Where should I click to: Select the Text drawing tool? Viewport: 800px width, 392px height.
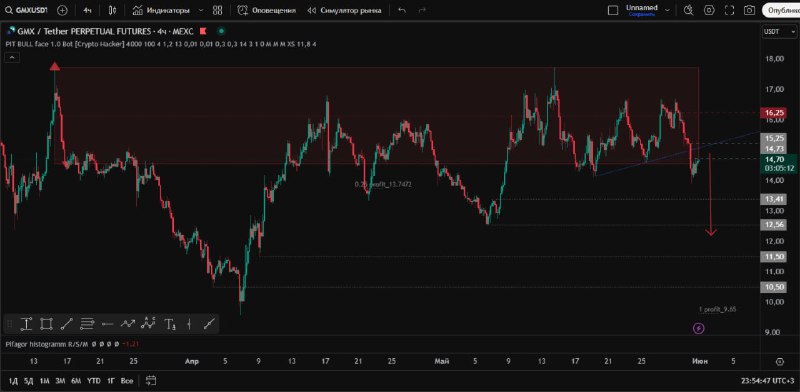click(x=170, y=324)
